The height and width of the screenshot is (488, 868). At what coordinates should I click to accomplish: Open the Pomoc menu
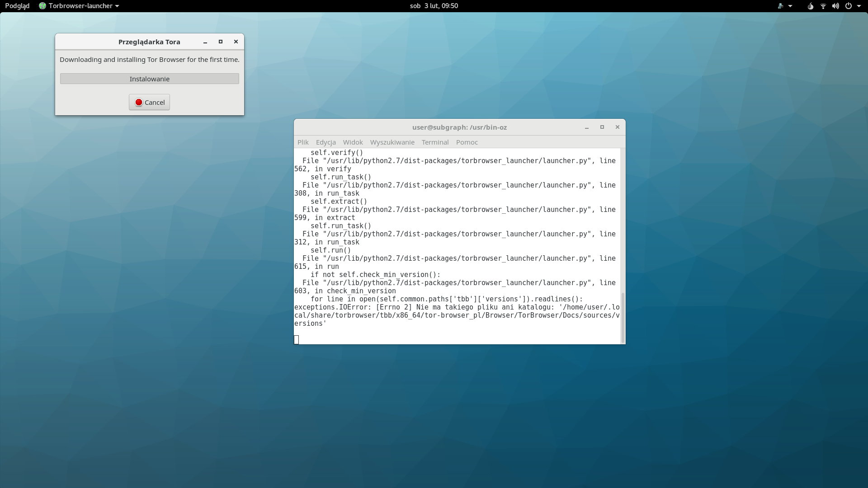(467, 142)
